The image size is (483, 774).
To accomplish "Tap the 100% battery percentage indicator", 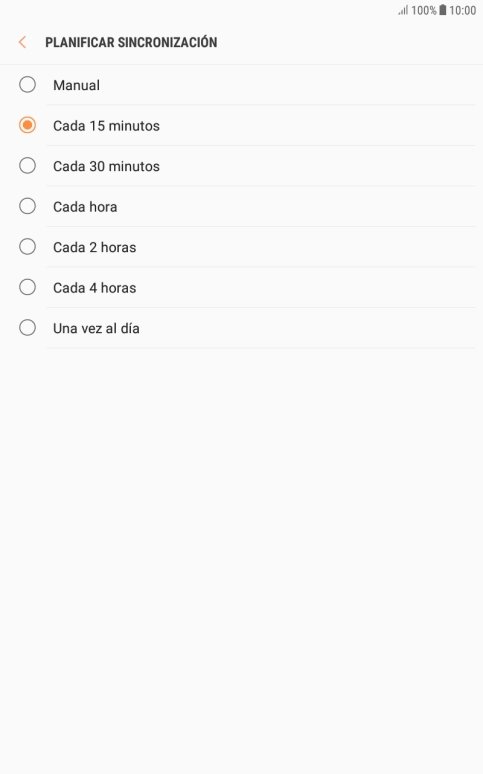I will (x=424, y=10).
